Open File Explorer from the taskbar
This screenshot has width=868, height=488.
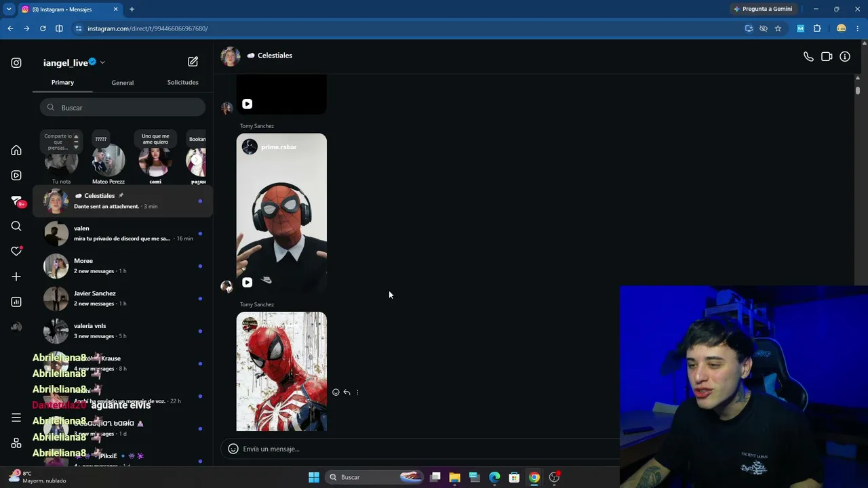454,477
